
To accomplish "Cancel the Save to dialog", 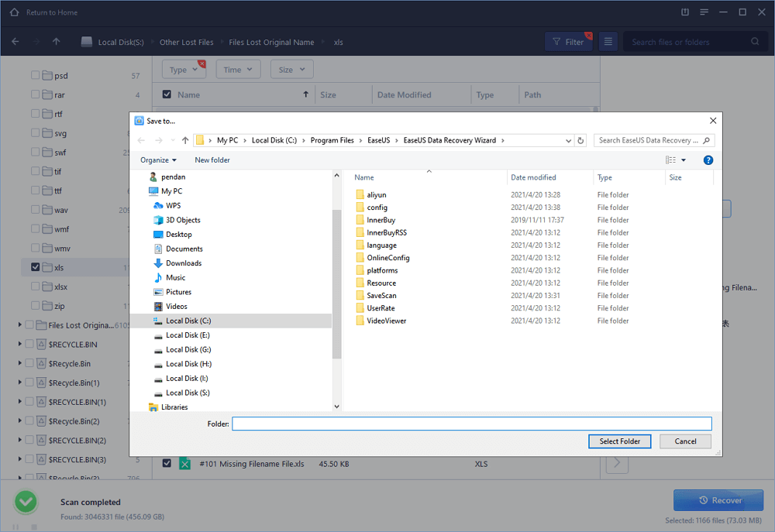I will 685,441.
